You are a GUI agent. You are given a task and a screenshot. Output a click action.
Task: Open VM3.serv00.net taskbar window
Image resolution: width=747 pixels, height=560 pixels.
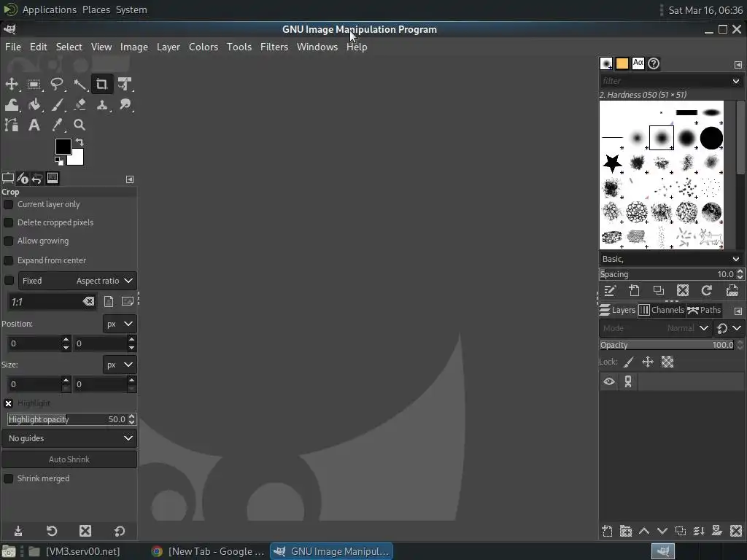click(x=74, y=551)
